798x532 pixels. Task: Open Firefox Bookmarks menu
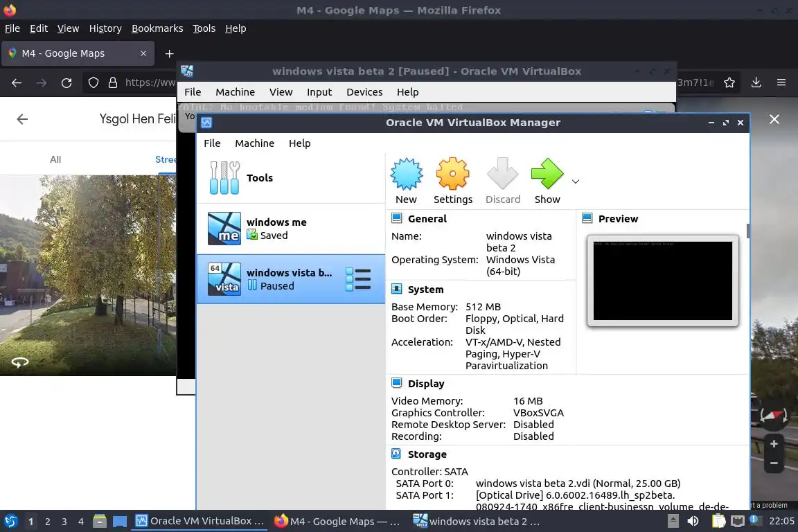coord(157,28)
